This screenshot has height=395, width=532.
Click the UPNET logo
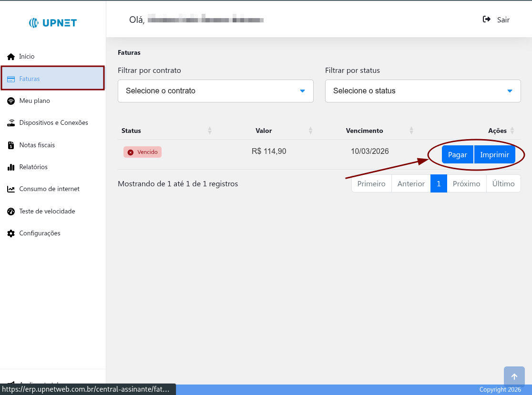click(x=52, y=22)
